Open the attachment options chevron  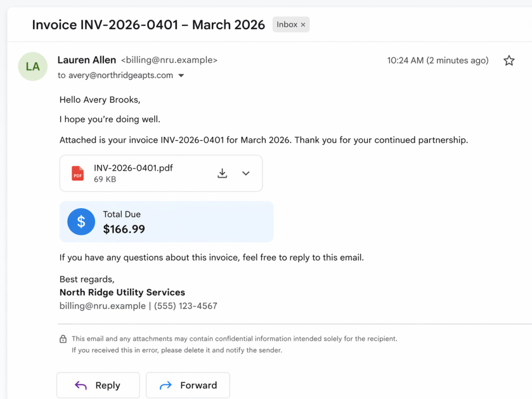click(x=246, y=173)
